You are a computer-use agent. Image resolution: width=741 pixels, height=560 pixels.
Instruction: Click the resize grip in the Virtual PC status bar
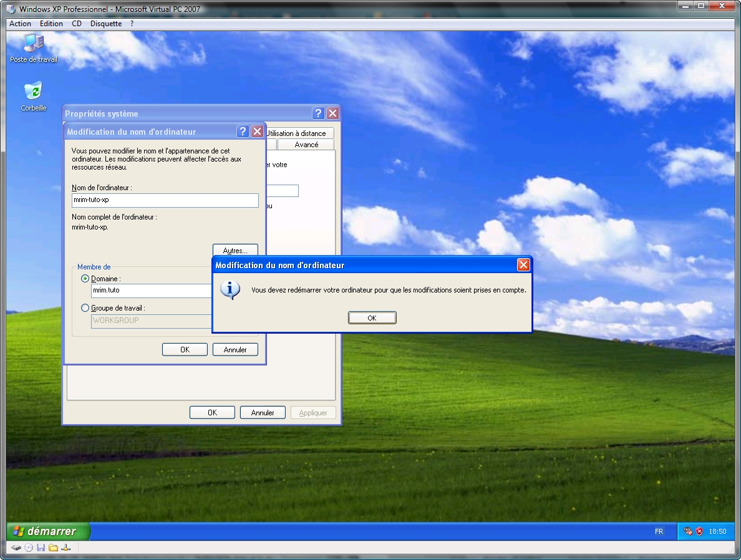(731, 549)
